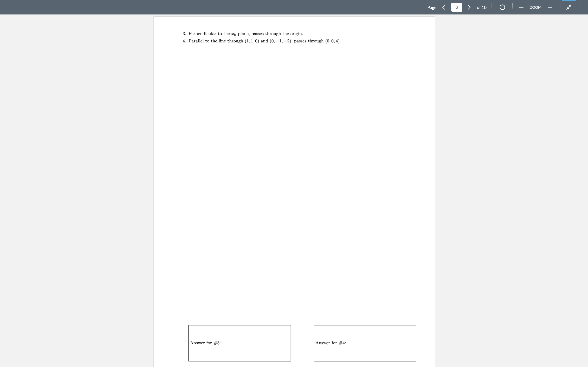Screen dimensions: 588x367
Task: Click the left chevron beside the page number
Action: click(444, 7)
